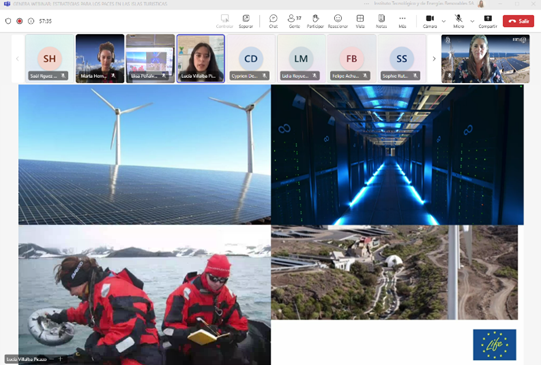Image resolution: width=541 pixels, height=365 pixels.
Task: Open the Vista layout options
Action: [360, 21]
